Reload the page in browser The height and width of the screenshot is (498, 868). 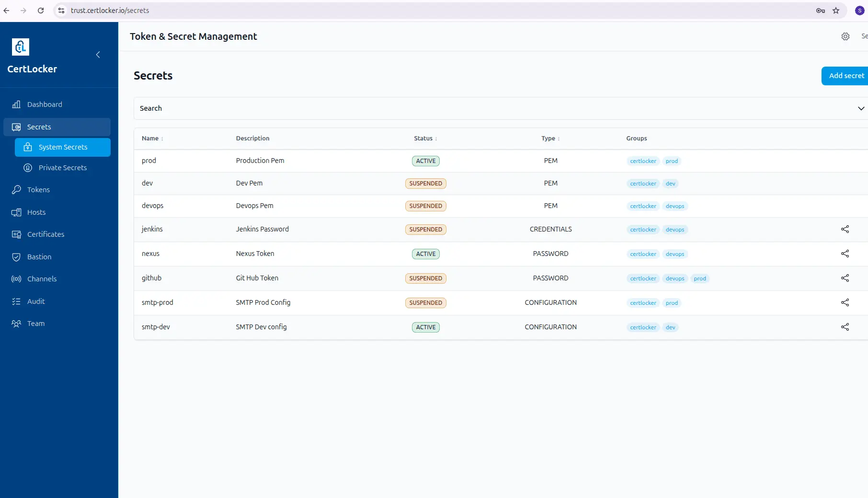(x=41, y=11)
